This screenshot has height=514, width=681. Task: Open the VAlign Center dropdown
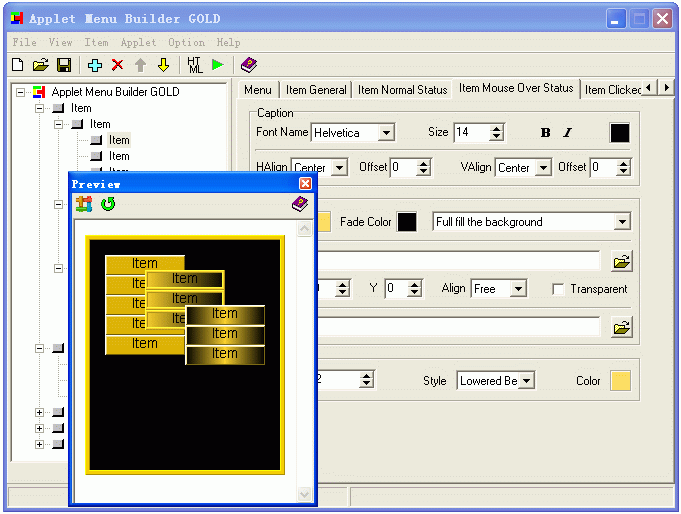coord(543,167)
